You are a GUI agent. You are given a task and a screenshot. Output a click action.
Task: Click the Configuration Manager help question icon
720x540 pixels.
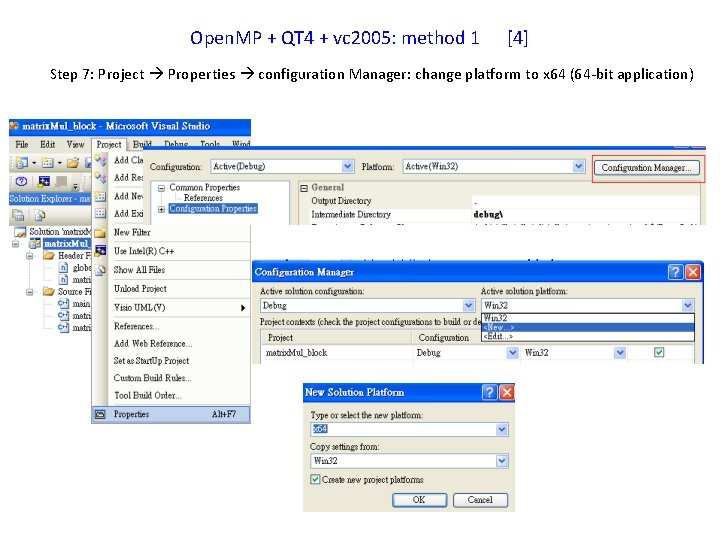675,272
